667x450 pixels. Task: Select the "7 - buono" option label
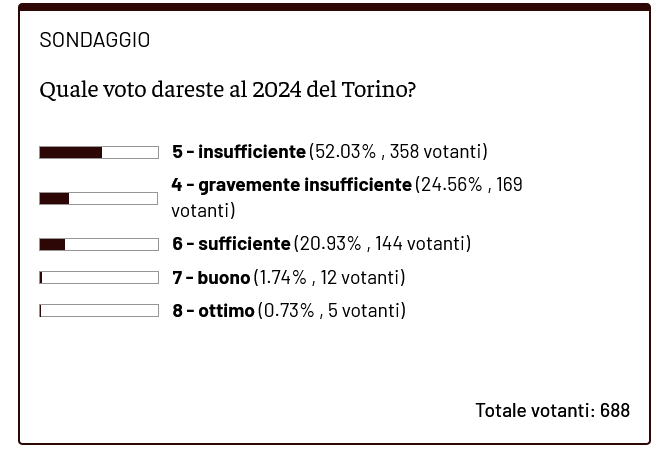(210, 277)
